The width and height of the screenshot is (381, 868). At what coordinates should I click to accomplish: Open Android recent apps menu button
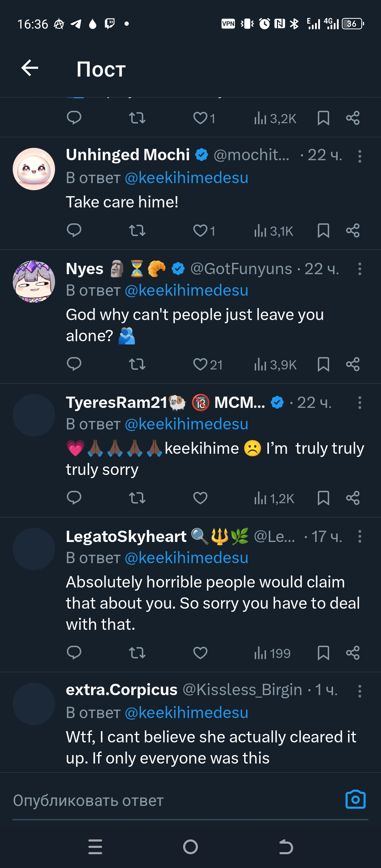coord(95,847)
